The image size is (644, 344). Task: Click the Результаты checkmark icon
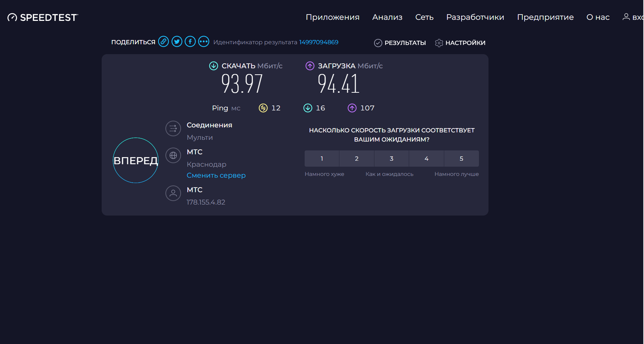click(378, 43)
